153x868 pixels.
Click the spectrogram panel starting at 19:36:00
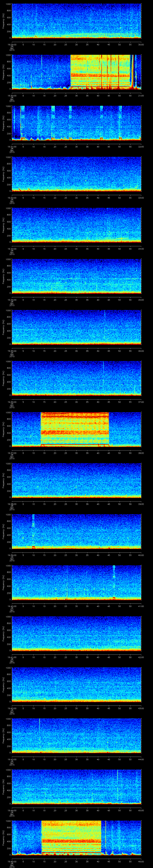(76, 378)
